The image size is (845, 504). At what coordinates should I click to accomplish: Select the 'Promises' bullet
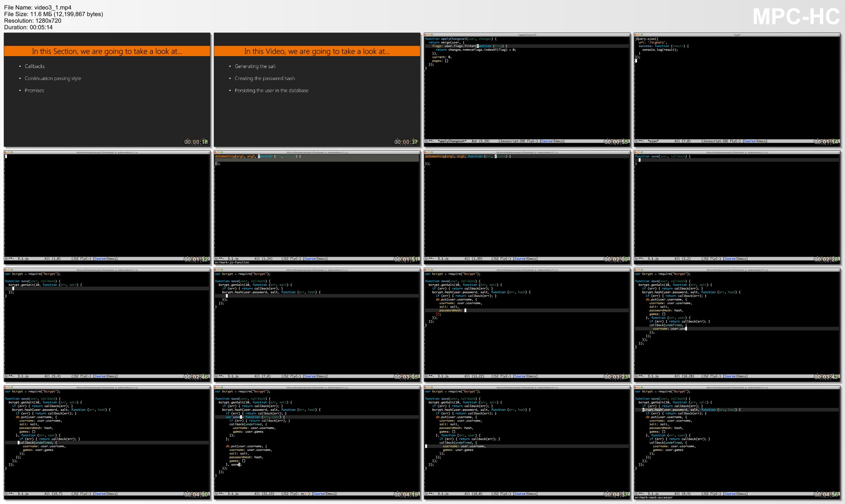tap(34, 90)
